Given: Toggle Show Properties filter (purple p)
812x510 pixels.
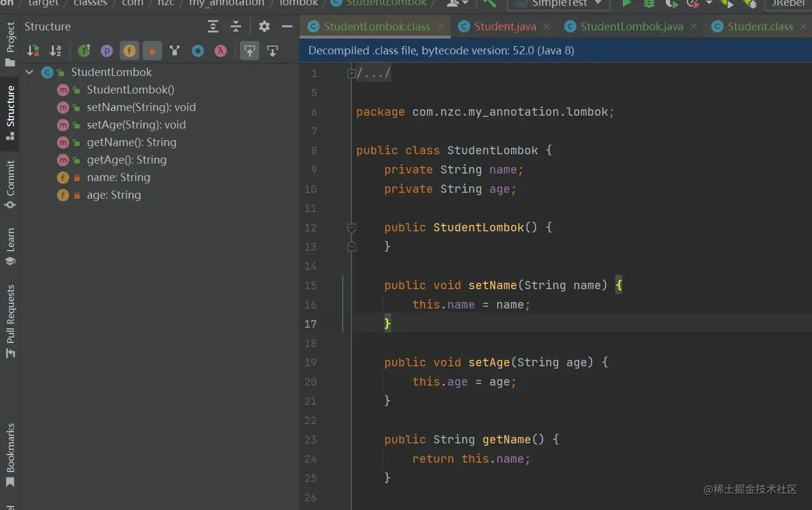Looking at the screenshot, I should 106,51.
